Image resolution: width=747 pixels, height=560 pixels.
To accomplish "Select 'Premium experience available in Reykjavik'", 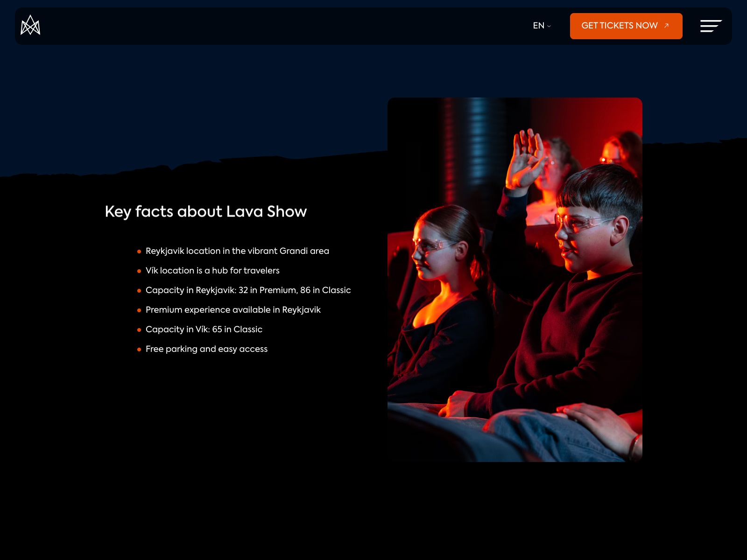I will (233, 310).
